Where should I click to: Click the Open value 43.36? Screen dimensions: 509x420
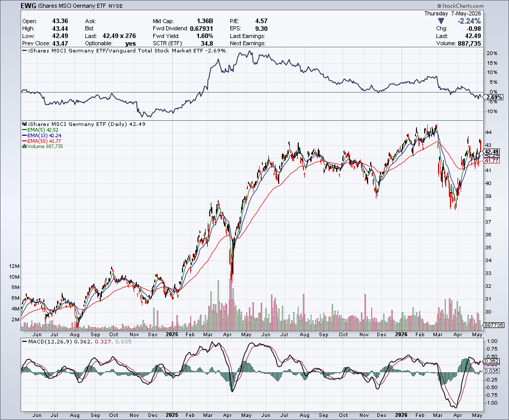[60, 21]
